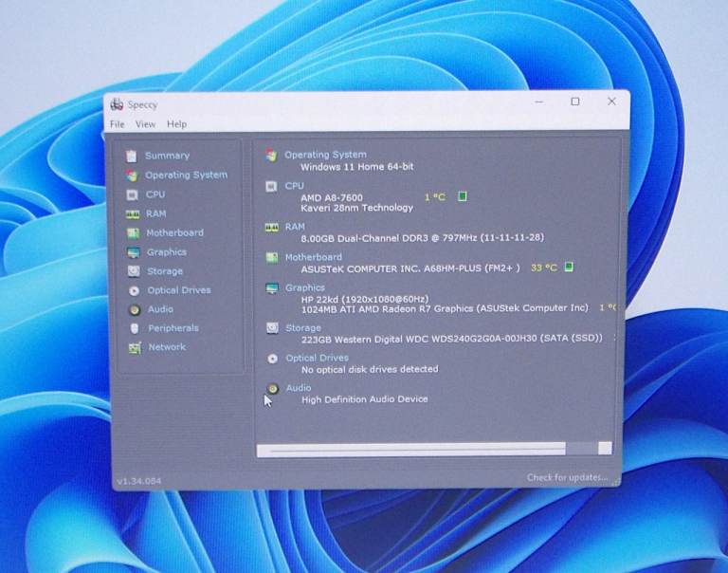Click the Network icon in sidebar
Screen dimensions: 728x573
click(x=135, y=347)
